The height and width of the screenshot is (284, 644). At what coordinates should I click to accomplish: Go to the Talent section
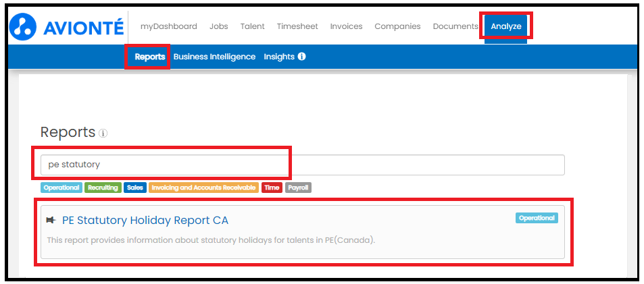(253, 26)
